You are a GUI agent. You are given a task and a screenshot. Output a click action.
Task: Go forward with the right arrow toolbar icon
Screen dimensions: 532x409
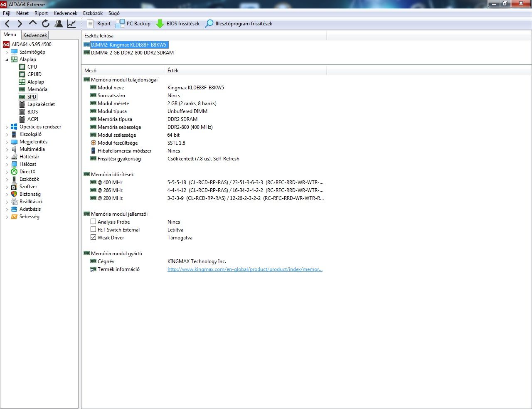point(20,24)
